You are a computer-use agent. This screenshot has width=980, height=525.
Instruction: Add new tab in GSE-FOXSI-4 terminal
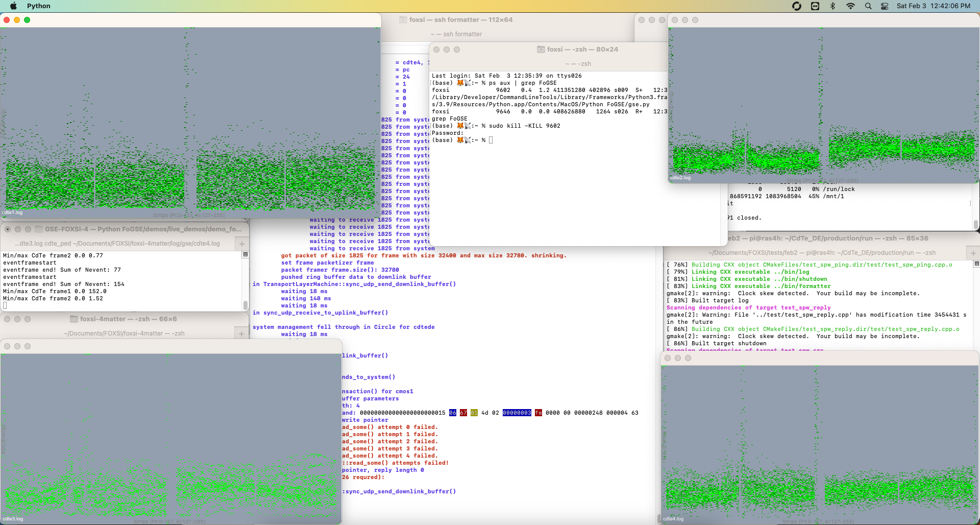pyautogui.click(x=242, y=244)
